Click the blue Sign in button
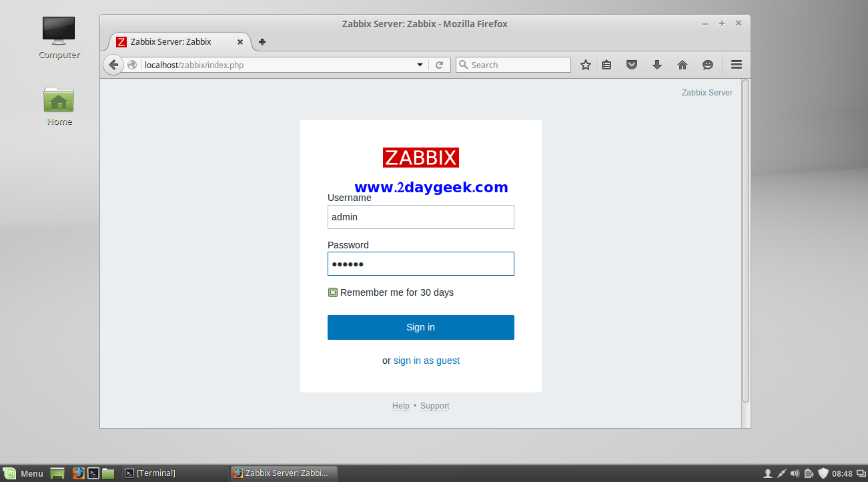This screenshot has width=868, height=482. click(421, 327)
